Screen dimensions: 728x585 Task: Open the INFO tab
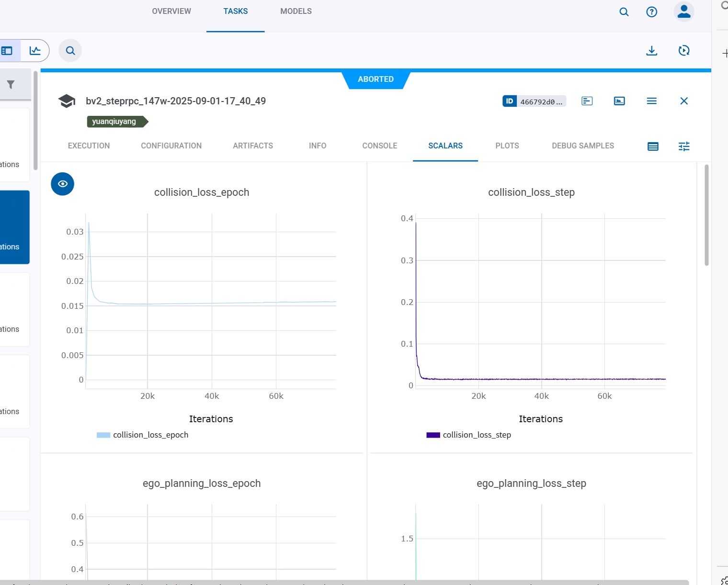[318, 146]
